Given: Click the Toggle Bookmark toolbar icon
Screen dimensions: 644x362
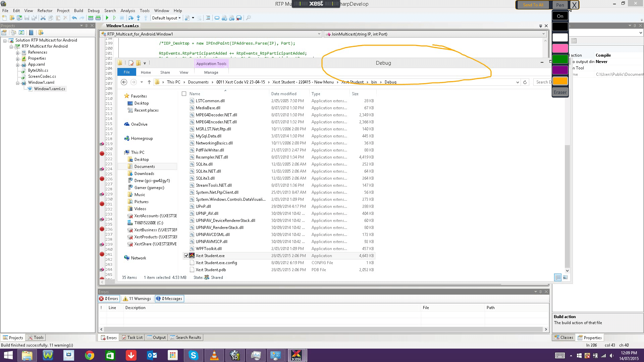Looking at the screenshot, I should pyautogui.click(x=217, y=18).
